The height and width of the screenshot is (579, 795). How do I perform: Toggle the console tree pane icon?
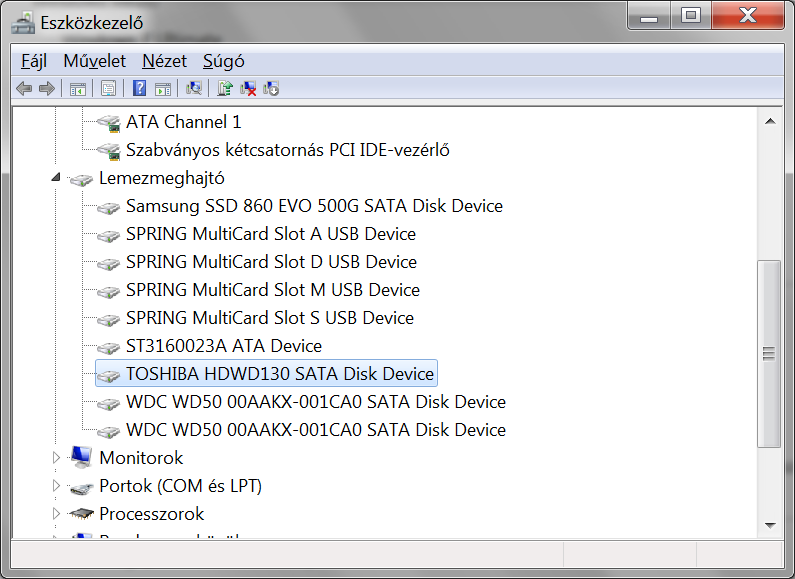(78, 89)
